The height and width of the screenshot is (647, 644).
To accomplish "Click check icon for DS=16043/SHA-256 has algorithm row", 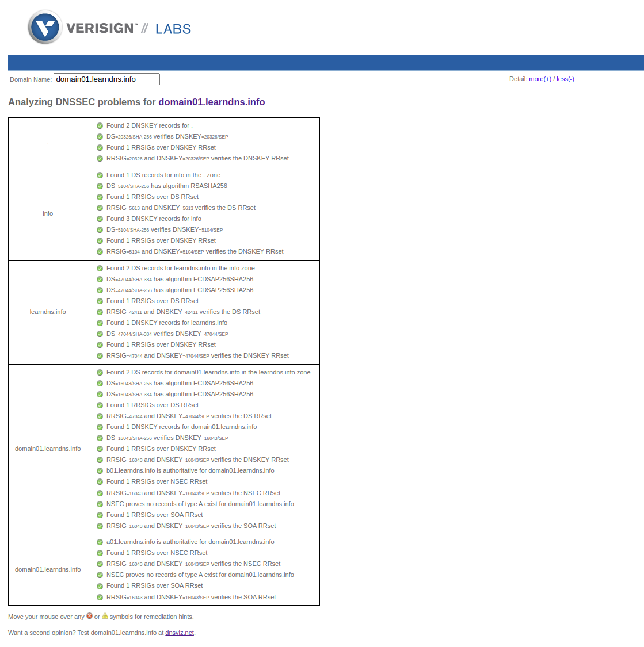I will pos(100,384).
